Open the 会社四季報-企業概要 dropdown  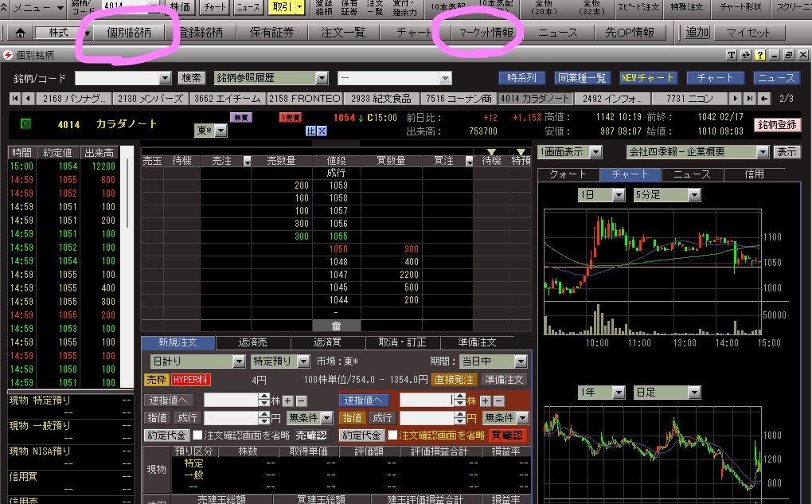click(697, 152)
